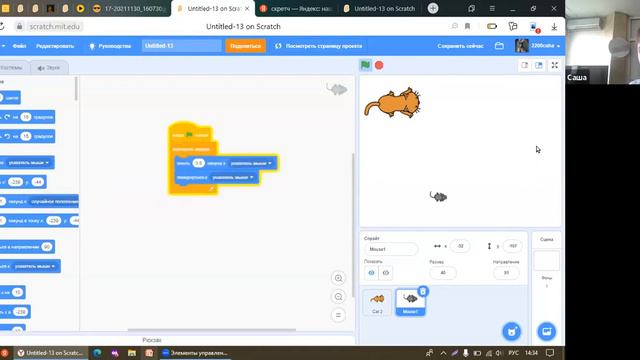Edit seconds value in the glide block
640x360 pixels.
pyautogui.click(x=198, y=163)
